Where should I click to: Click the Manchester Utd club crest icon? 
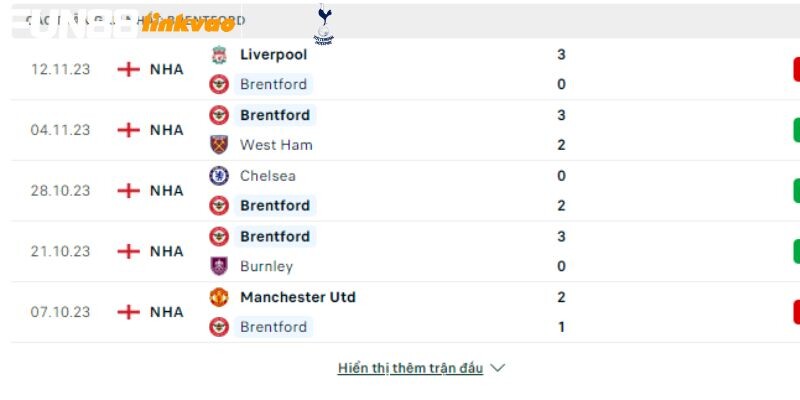point(219,297)
